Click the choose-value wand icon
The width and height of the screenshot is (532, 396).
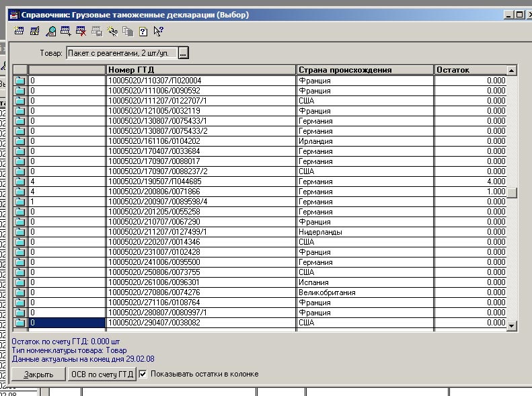[112, 30]
